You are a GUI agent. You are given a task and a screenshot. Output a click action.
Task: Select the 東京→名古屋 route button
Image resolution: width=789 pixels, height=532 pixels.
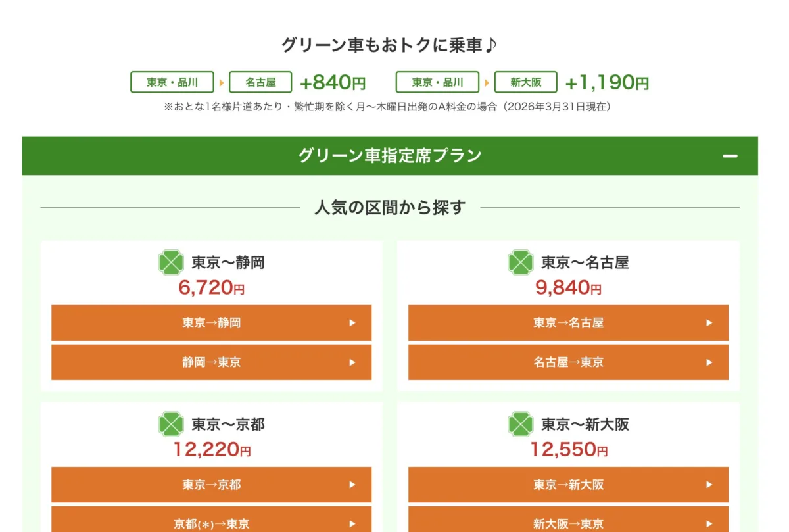[568, 323]
